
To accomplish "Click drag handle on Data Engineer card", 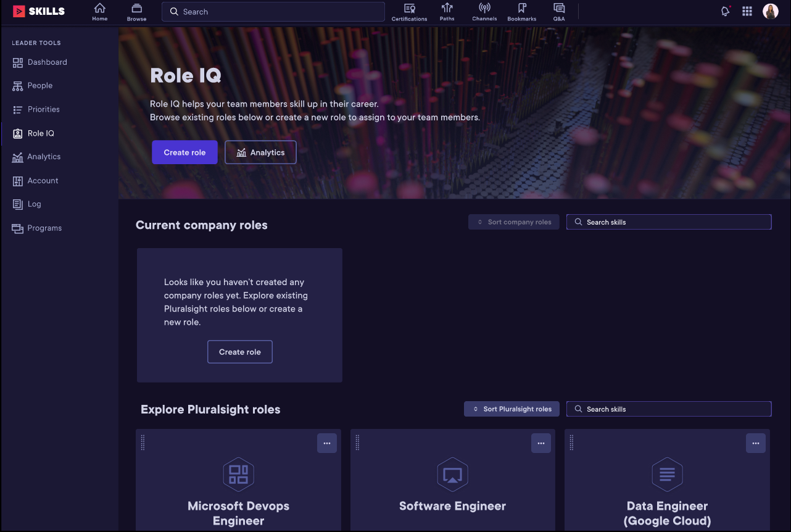I will [571, 443].
